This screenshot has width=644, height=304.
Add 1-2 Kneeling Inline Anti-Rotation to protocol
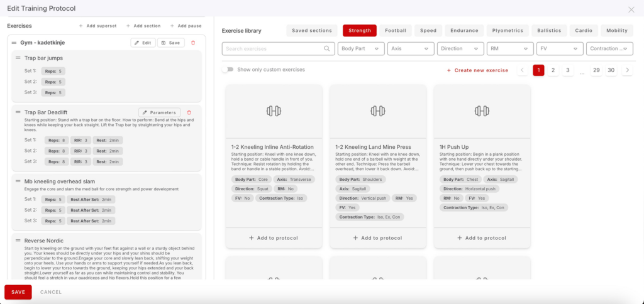coord(274,238)
